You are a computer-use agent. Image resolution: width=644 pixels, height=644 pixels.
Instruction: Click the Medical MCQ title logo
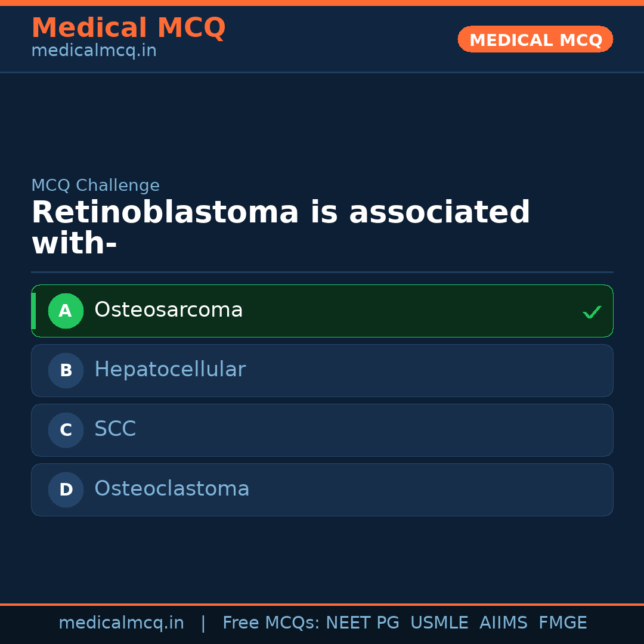128,28
